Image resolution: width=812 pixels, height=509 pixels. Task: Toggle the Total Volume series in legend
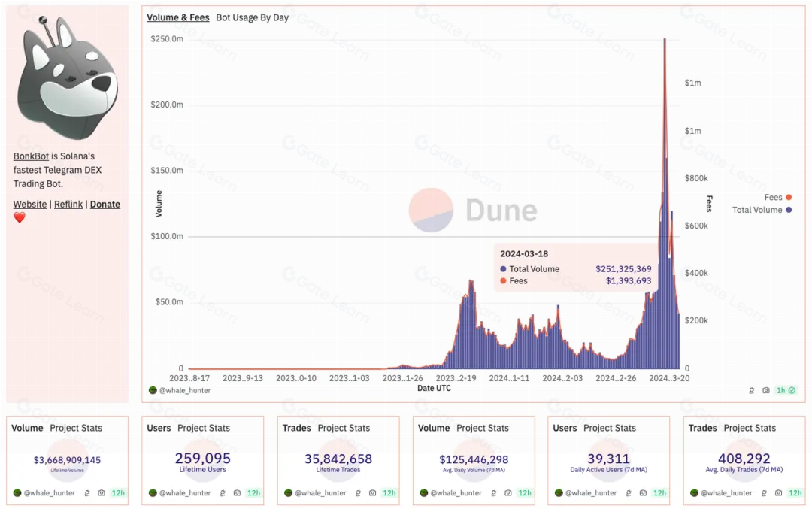pos(762,210)
